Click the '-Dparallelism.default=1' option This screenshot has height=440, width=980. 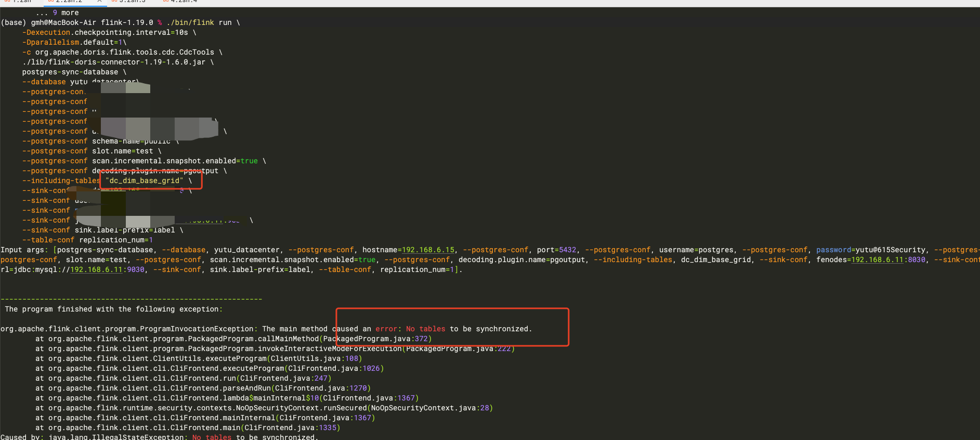click(x=72, y=43)
